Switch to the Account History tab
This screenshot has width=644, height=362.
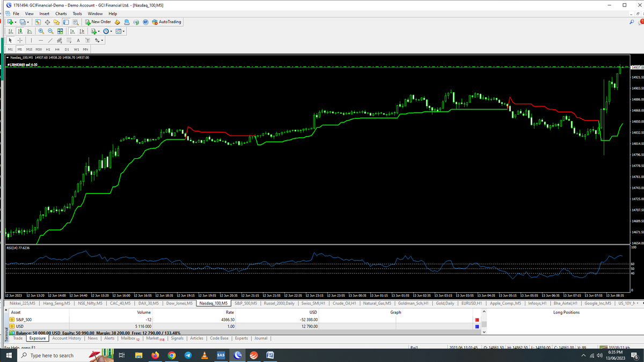67,338
